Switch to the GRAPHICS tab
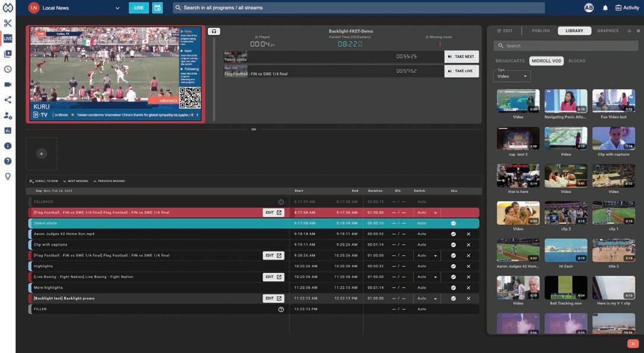Viewport: 644px width, 353px height. pyautogui.click(x=608, y=31)
